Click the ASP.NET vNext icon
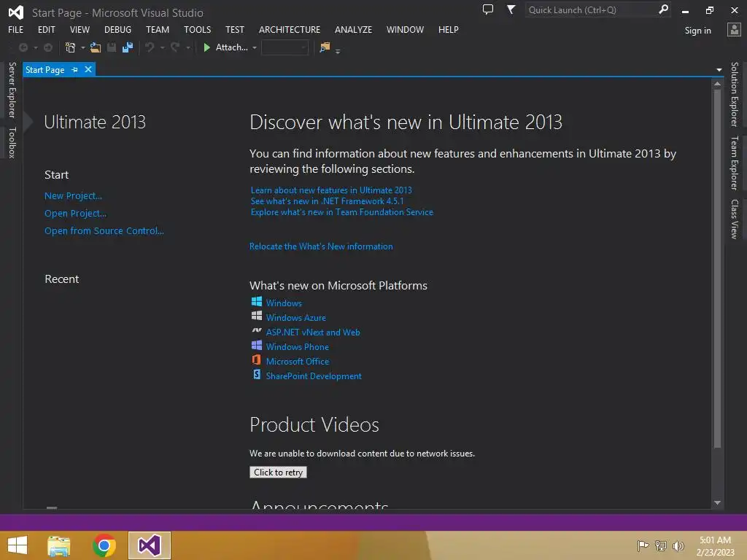The width and height of the screenshot is (747, 560). pos(256,330)
